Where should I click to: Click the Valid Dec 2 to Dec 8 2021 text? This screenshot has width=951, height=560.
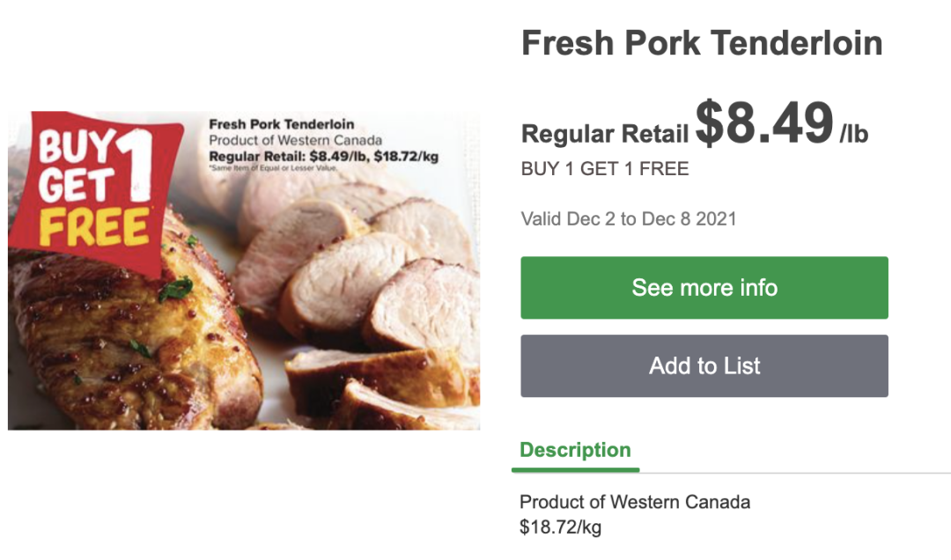coord(629,218)
